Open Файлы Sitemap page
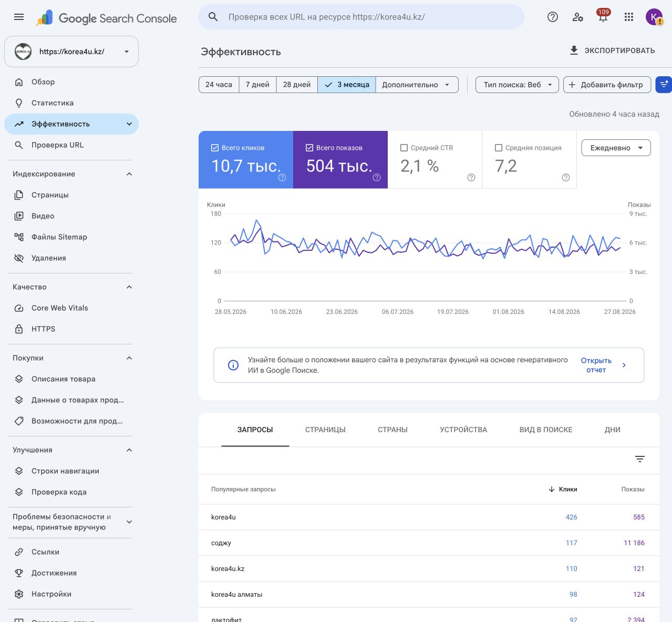The width and height of the screenshot is (672, 622). pyautogui.click(x=71, y=237)
